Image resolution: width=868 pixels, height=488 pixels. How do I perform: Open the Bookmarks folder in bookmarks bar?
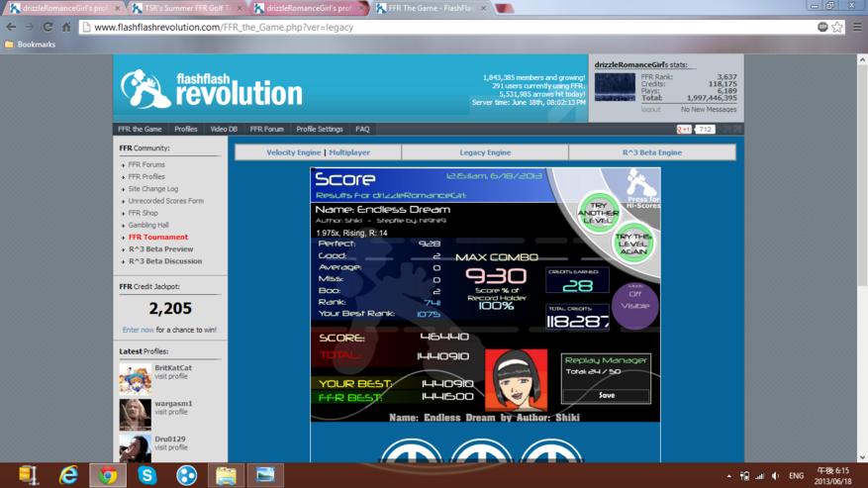30,45
